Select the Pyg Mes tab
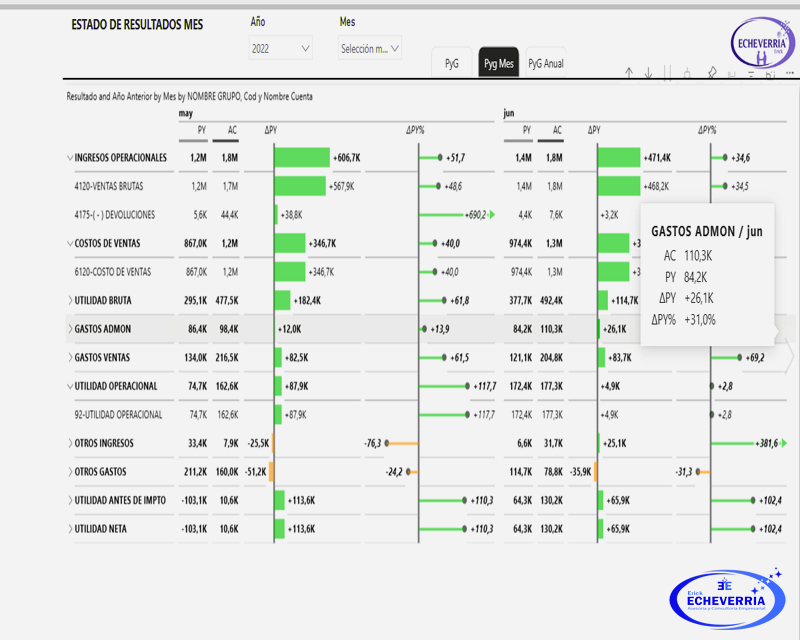Screen dimensions: 800x640 pyautogui.click(x=499, y=63)
